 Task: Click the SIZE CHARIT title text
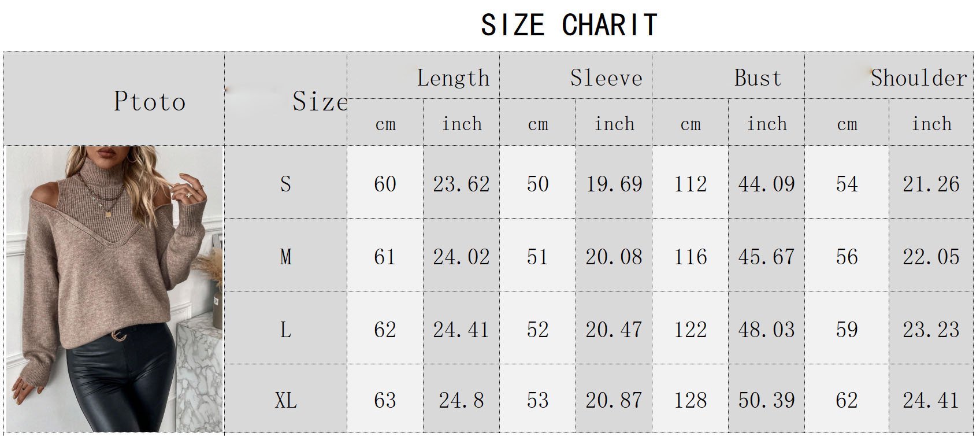569,25
